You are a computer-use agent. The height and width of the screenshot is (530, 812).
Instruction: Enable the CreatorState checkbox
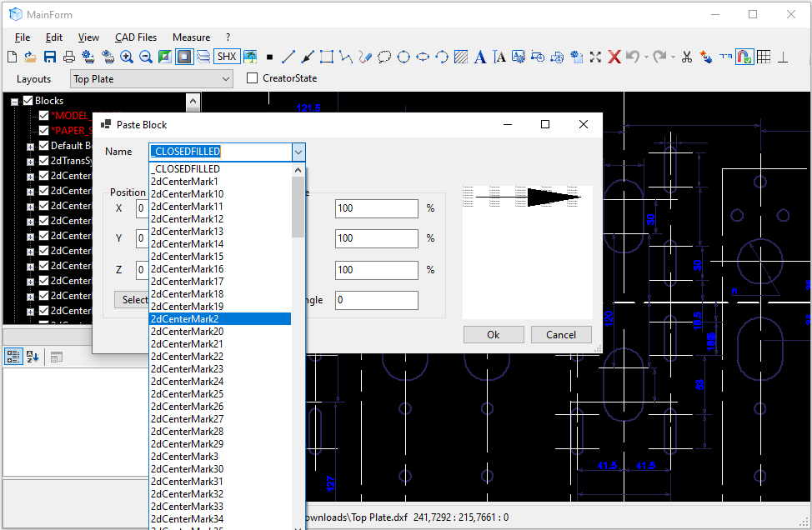coord(252,77)
